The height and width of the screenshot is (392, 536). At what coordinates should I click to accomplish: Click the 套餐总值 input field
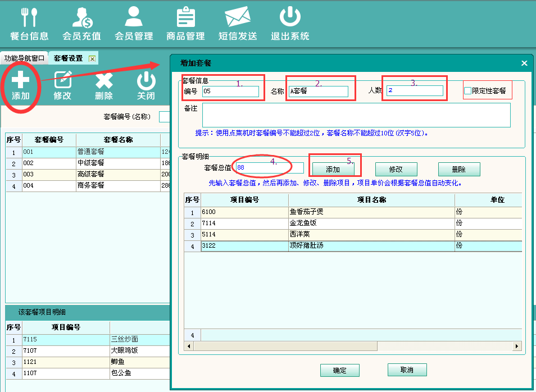270,168
